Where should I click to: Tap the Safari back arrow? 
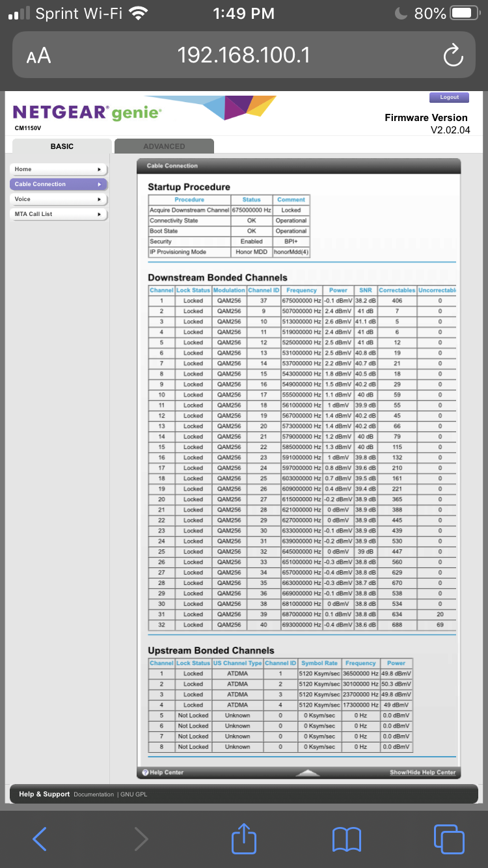[40, 838]
